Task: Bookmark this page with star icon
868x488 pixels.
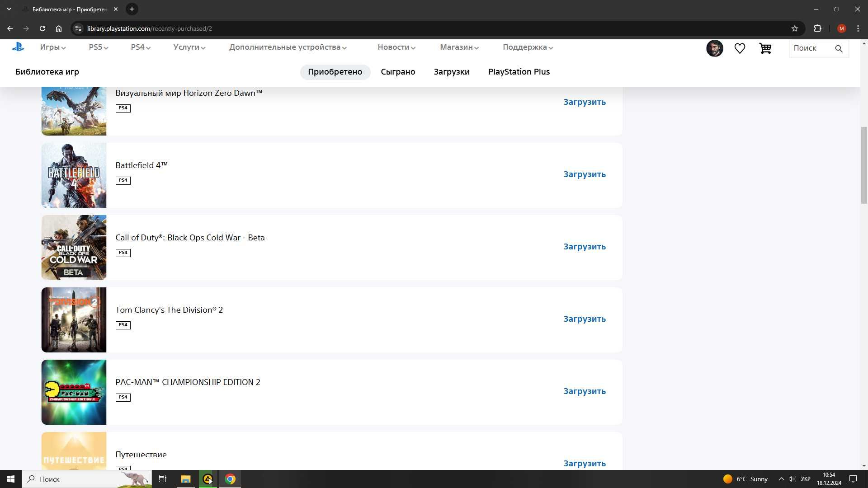Action: [x=795, y=28]
